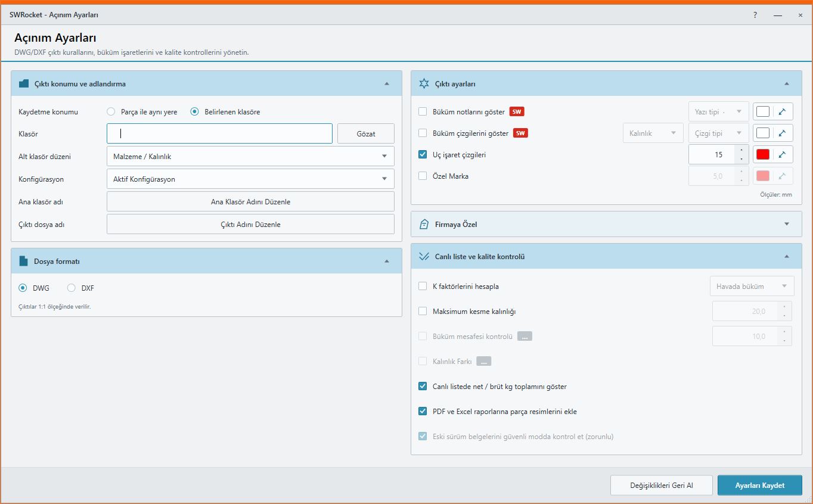Collapse Çıktı ayarları section
This screenshot has width=813, height=504.
click(787, 83)
